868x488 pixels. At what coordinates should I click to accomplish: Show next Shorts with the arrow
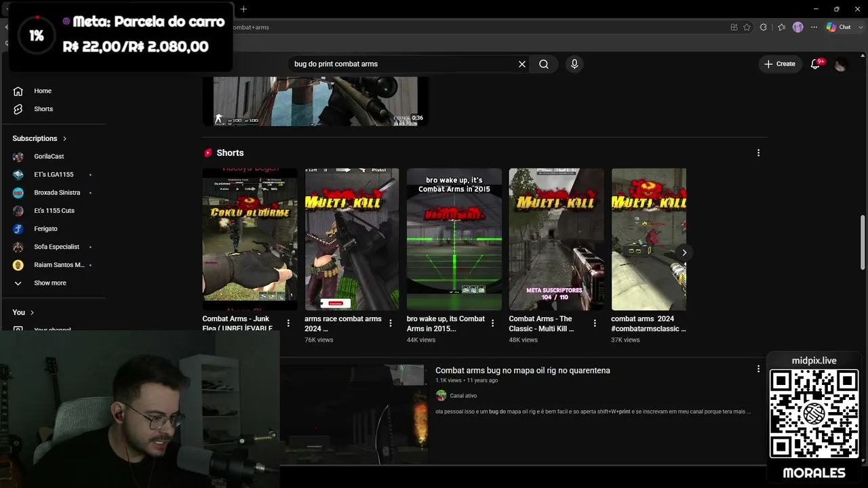coord(684,252)
